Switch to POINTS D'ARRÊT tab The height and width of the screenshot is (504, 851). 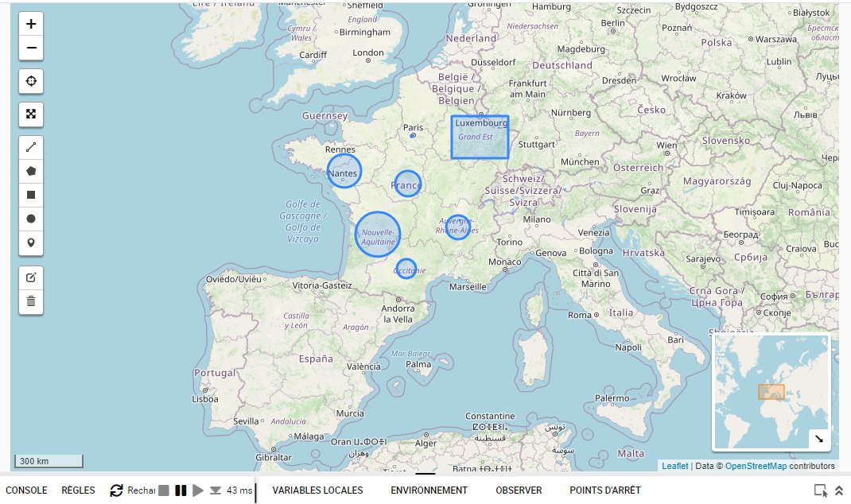605,490
